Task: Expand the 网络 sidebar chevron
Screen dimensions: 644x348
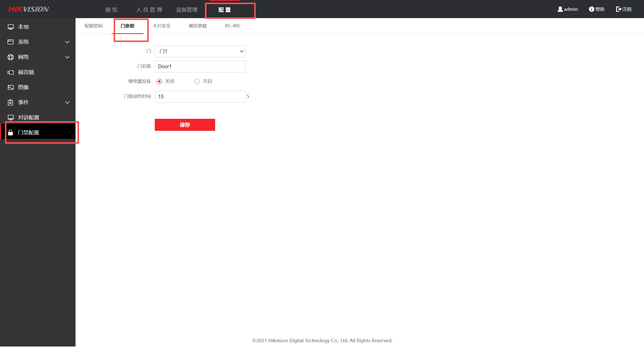Action: [x=67, y=57]
